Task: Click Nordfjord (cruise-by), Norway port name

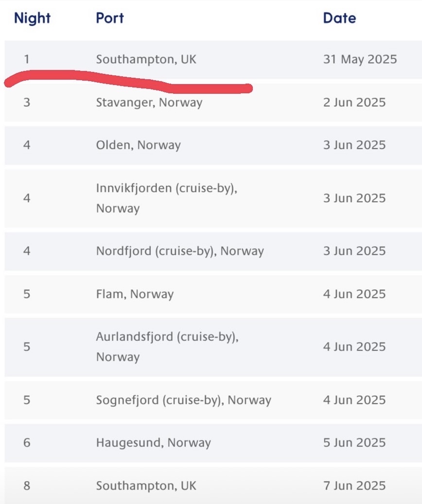Action: pyautogui.click(x=180, y=251)
